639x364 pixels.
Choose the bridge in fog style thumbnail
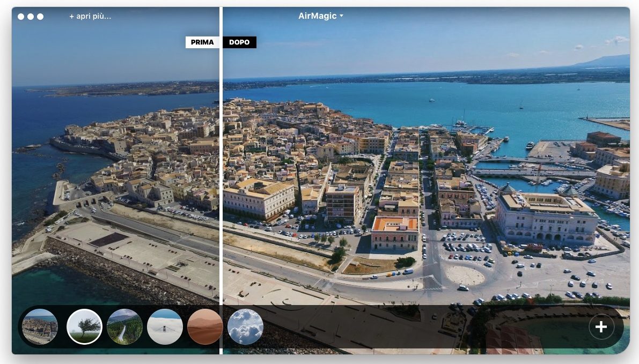165,326
